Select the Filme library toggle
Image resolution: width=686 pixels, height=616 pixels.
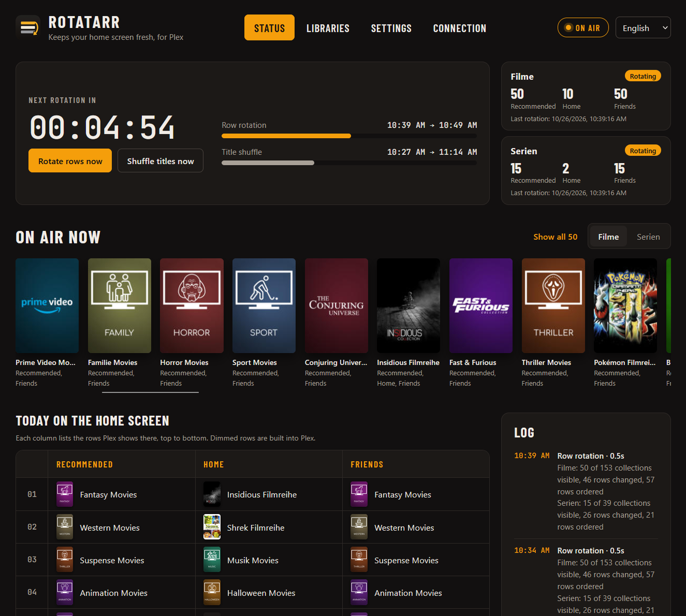click(609, 237)
